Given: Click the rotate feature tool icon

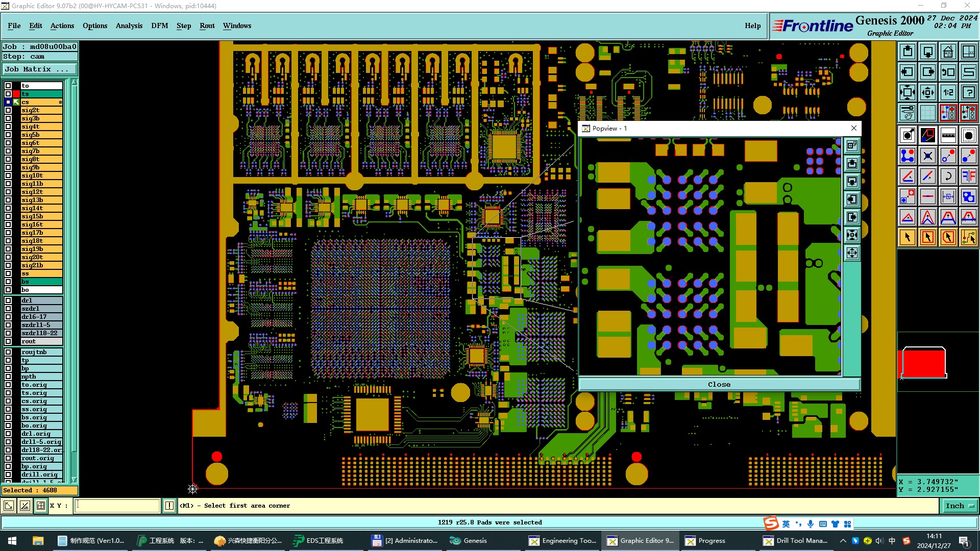Looking at the screenshot, I should (948, 176).
